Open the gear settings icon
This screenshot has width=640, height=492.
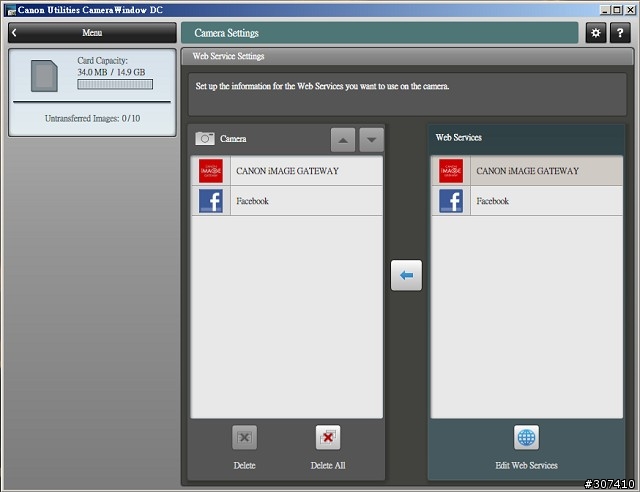coord(596,33)
